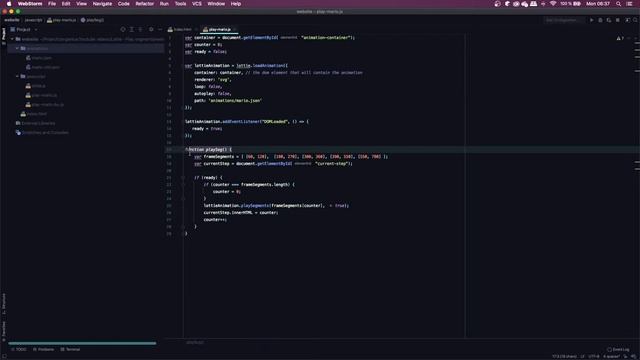Click the website breadcrumb in navigation bar
Screen dimensions: 640x360
12,20
